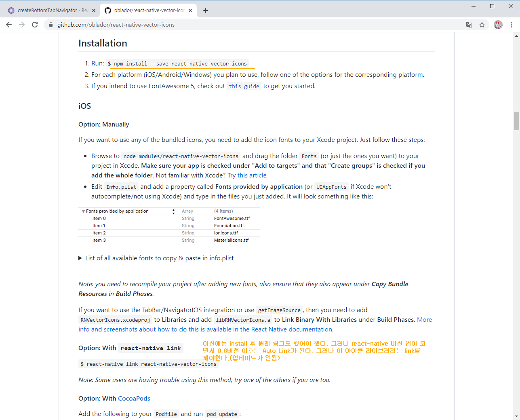Click the 'RNVectorIcons.xcodeproj' code text
520x420 pixels.
click(115, 320)
